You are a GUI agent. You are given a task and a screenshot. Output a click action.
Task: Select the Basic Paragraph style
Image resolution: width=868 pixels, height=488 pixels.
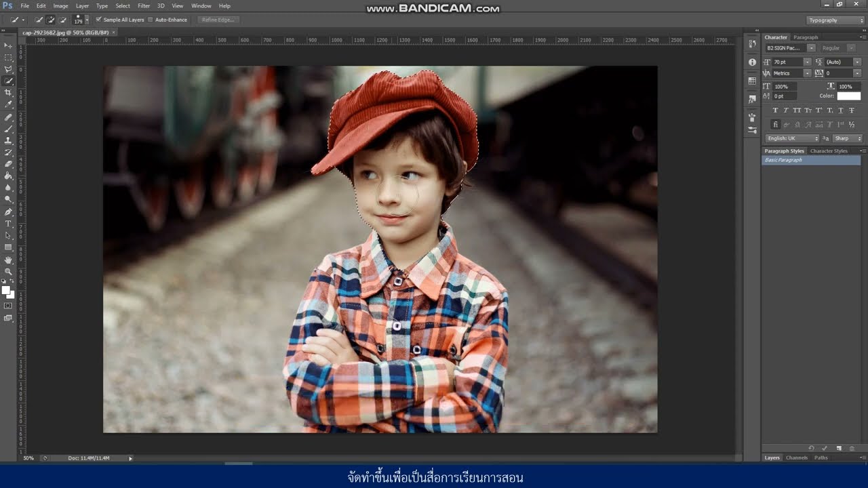[x=811, y=160]
